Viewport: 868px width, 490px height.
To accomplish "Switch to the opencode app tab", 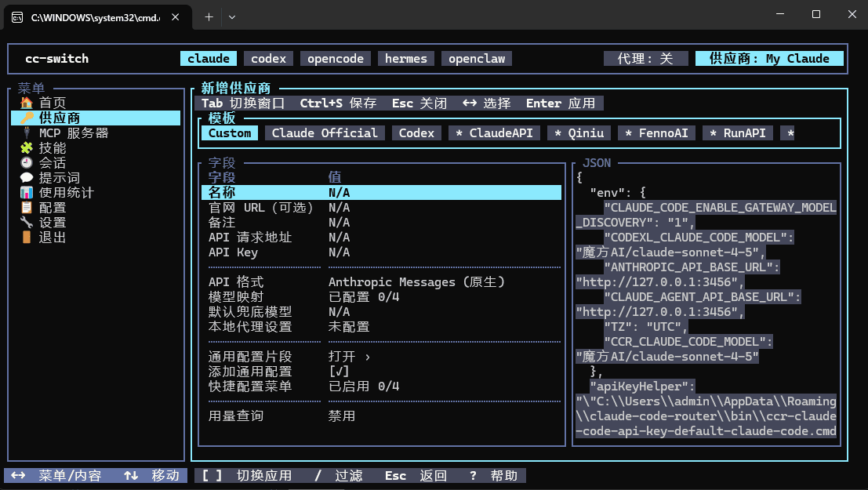I will point(336,59).
